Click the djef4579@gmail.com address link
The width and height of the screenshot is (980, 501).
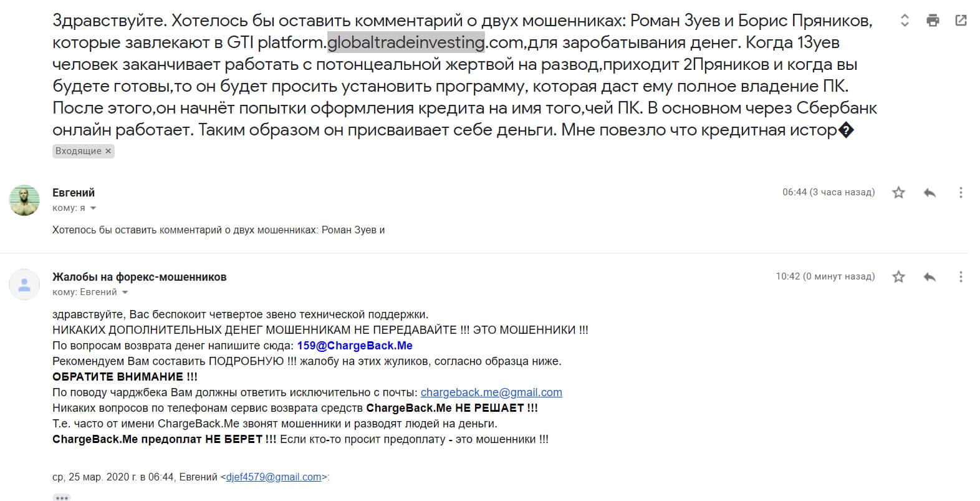coord(273,477)
